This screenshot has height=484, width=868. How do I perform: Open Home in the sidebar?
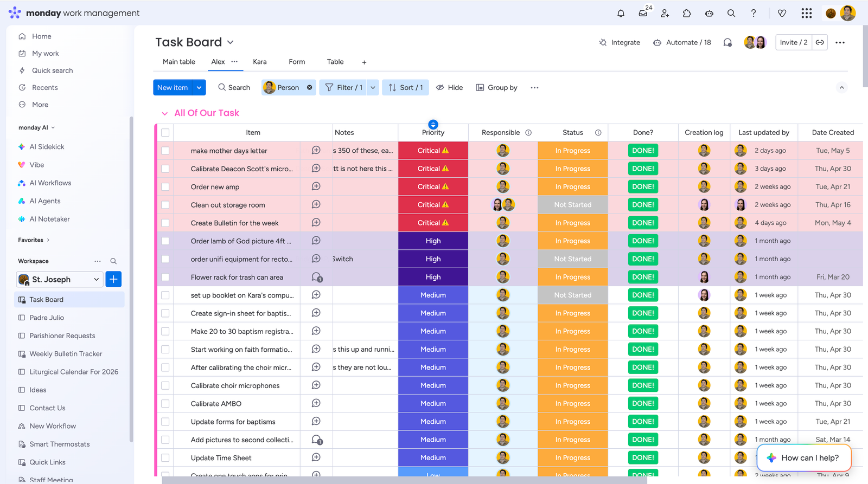tap(41, 36)
